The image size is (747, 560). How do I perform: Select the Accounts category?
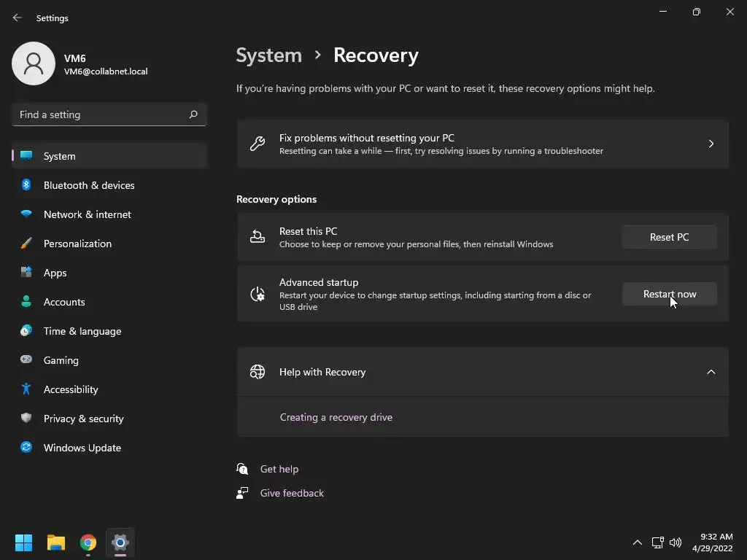point(64,302)
